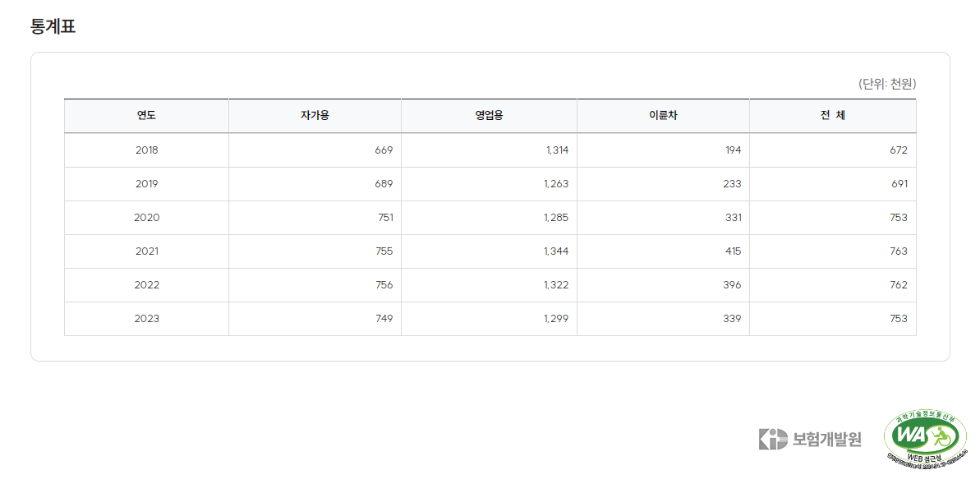Click the WA web accessibility certification badge
Screen dimensions: 980x484
926,440
